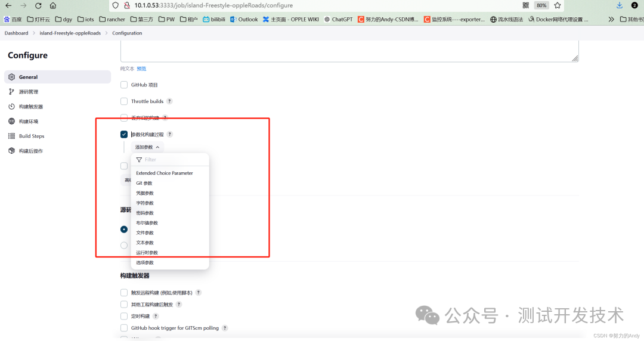Image resolution: width=644 pixels, height=341 pixels.
Task: Open the 灯杆云 bookmark folder
Action: point(38,19)
